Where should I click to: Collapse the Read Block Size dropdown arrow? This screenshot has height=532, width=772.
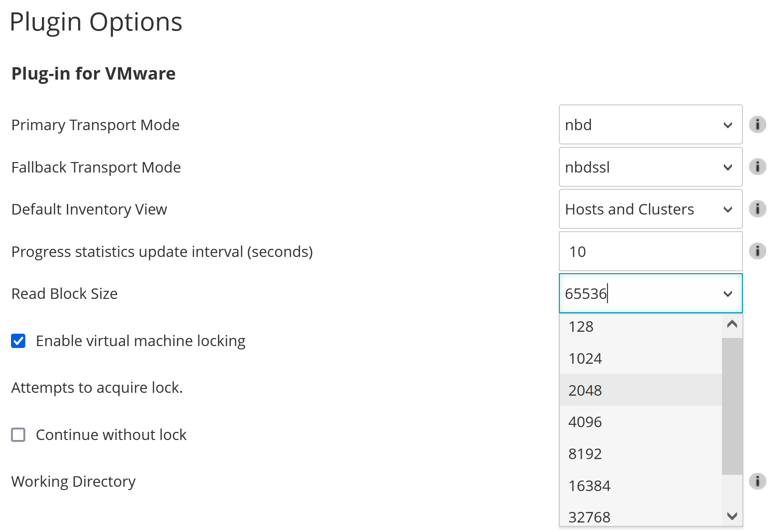tap(728, 294)
